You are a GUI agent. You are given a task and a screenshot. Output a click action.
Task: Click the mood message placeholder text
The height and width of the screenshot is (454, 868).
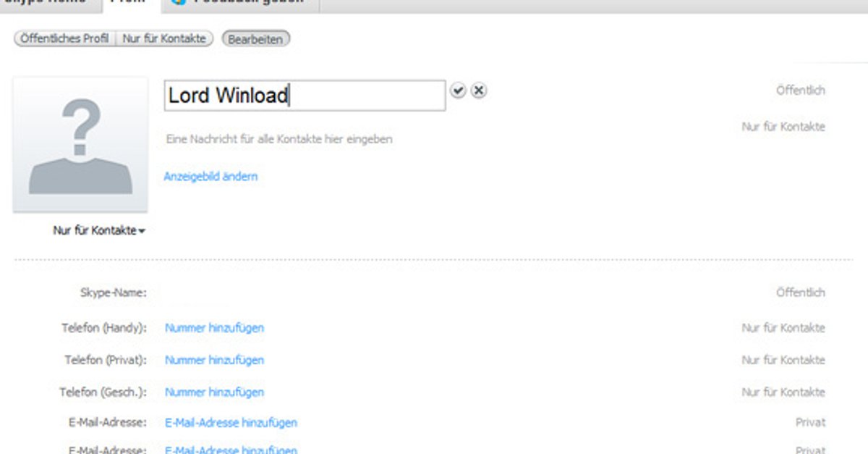[279, 139]
